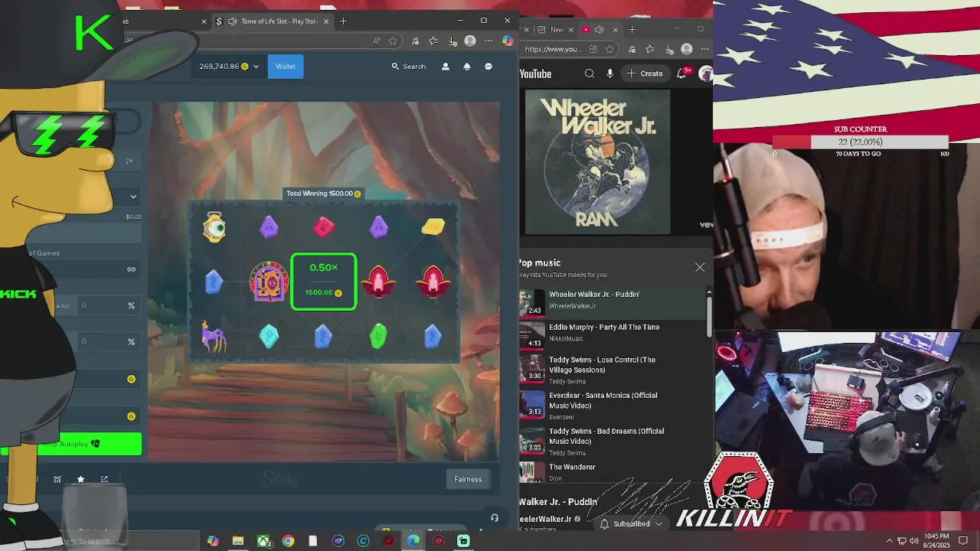Screen dimensions: 980x551
Task: Expand balance currency dropdown
Action: 256,67
